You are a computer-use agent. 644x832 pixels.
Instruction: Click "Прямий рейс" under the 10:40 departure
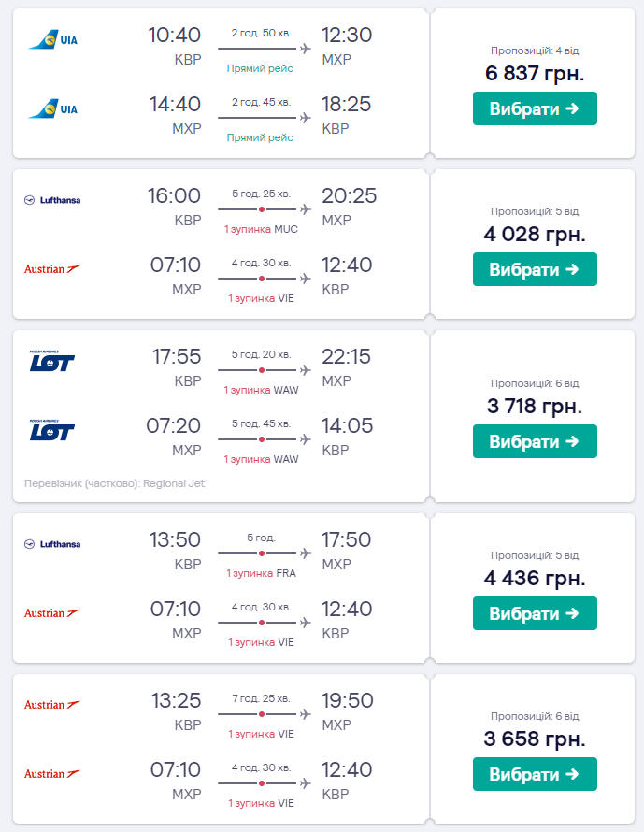coord(261,68)
